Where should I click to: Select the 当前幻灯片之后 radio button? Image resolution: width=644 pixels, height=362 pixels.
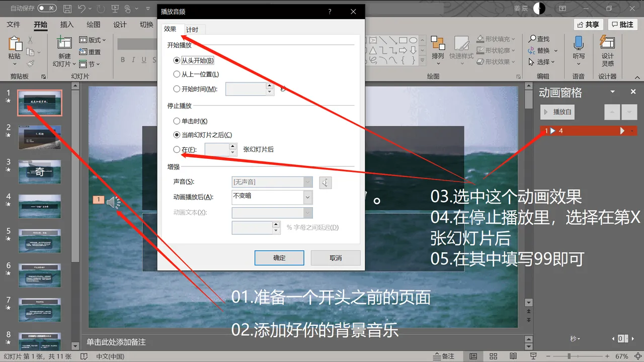click(x=176, y=135)
